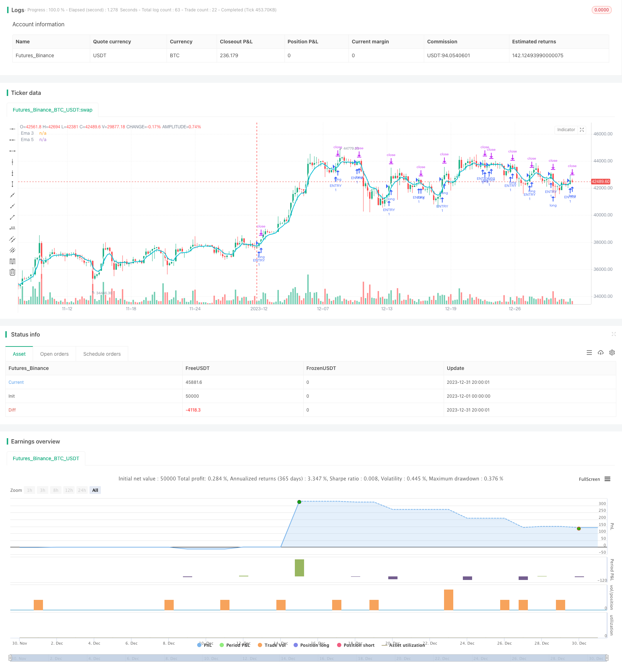This screenshot has height=672, width=622.
Task: Click FreeUSDT current value 45881.6
Action: pos(194,382)
